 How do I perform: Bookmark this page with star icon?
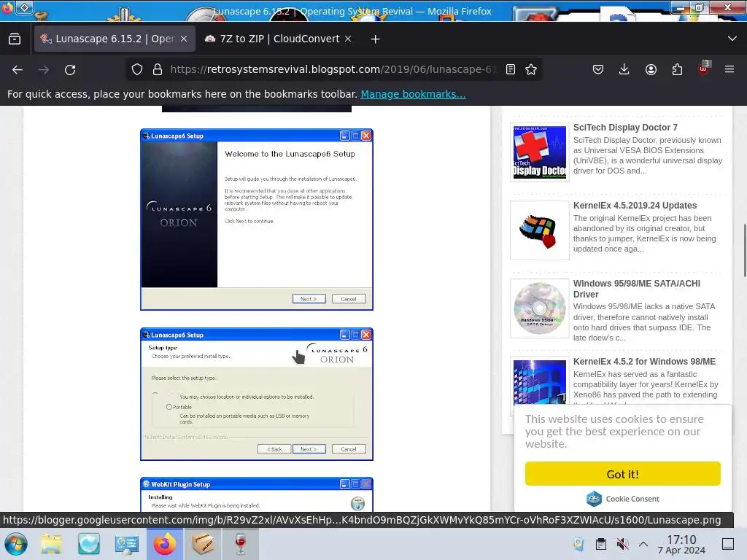[x=531, y=69]
